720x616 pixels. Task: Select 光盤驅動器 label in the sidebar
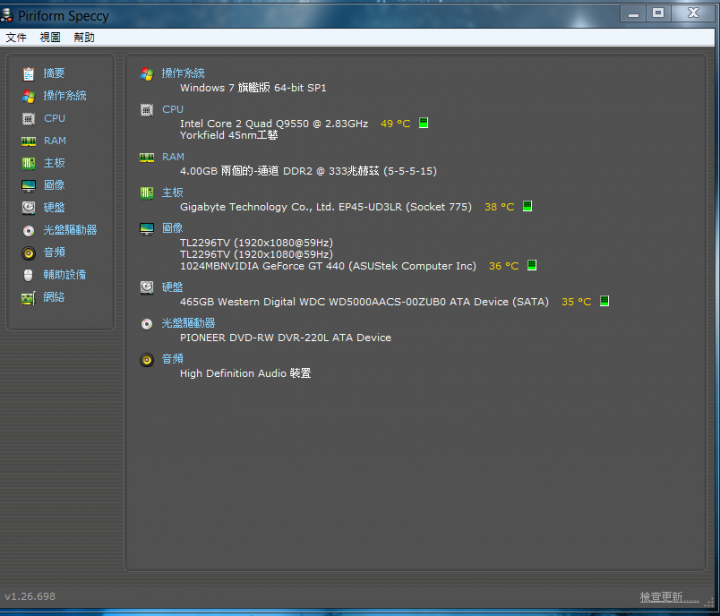coord(70,230)
